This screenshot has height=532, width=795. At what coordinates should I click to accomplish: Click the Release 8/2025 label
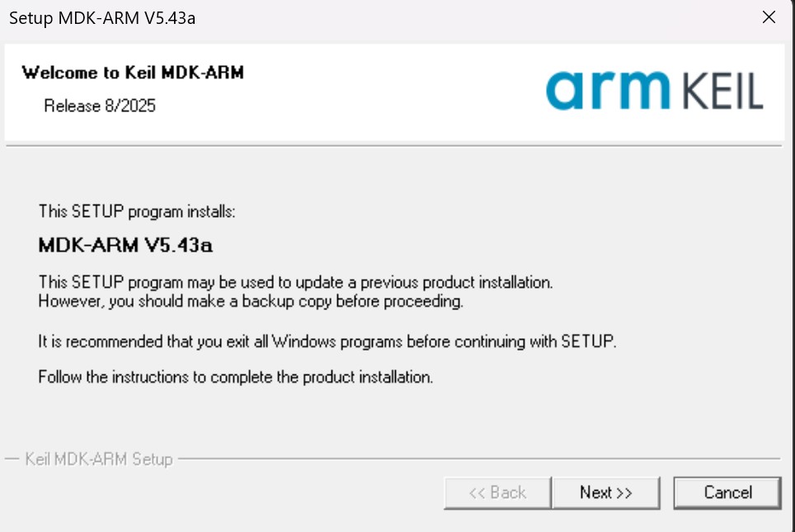coord(98,106)
